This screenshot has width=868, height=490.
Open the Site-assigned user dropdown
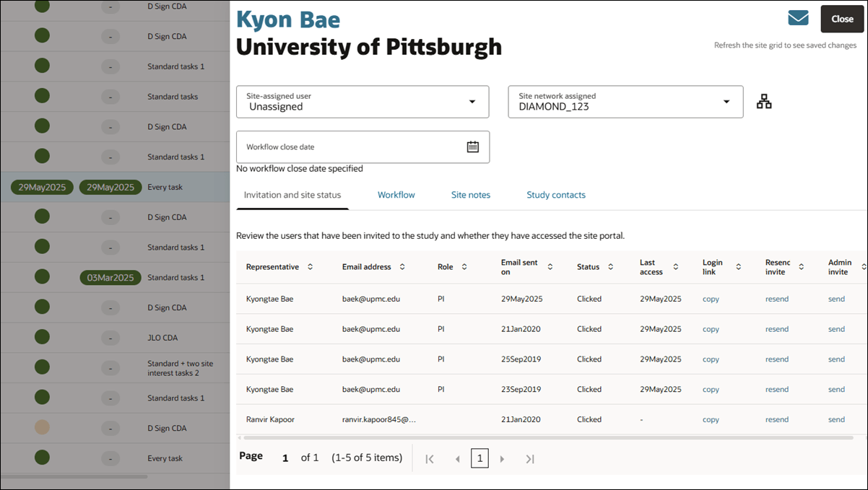tap(473, 101)
